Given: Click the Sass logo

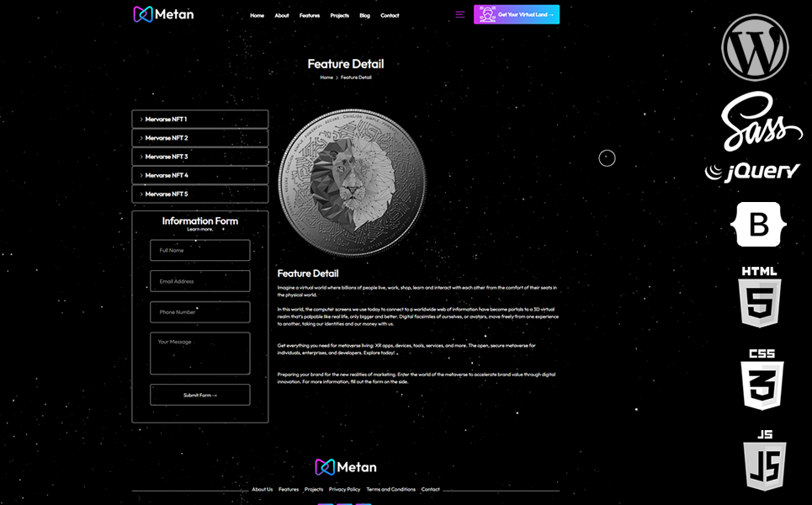Looking at the screenshot, I should pyautogui.click(x=760, y=120).
